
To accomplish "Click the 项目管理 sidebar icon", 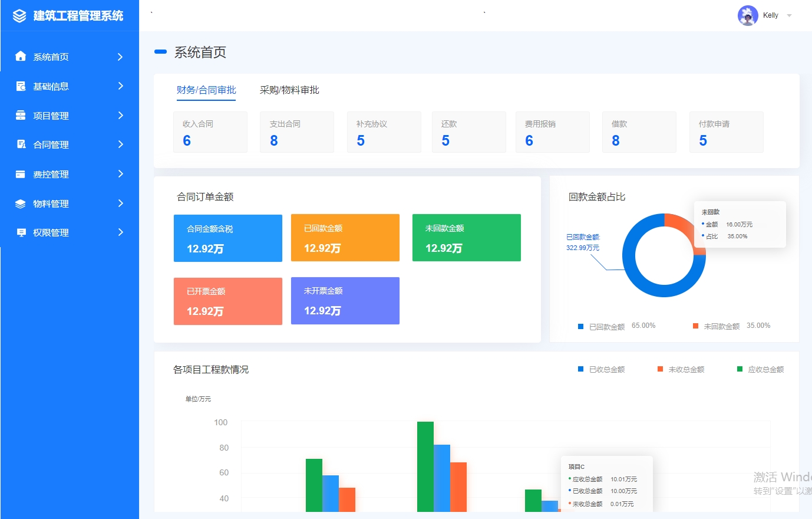I will tap(21, 115).
